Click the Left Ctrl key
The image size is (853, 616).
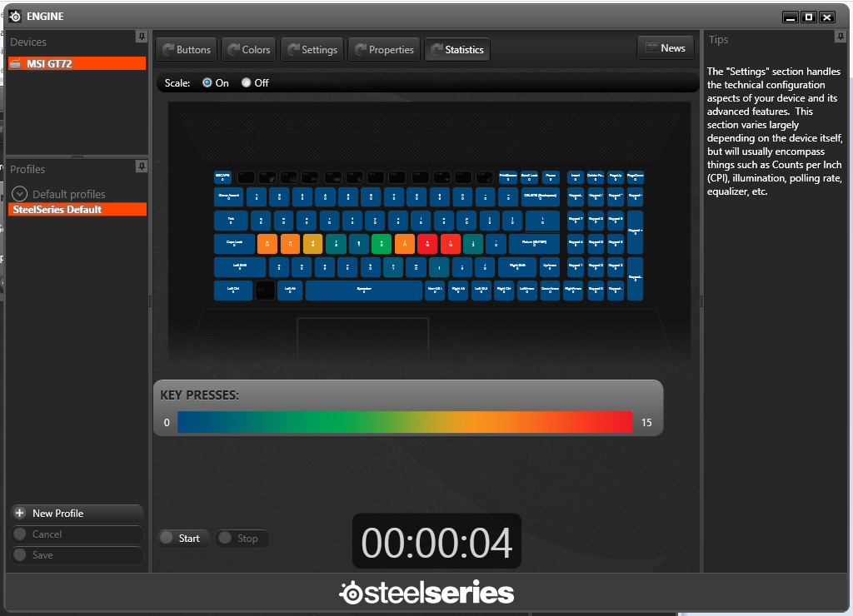click(233, 291)
